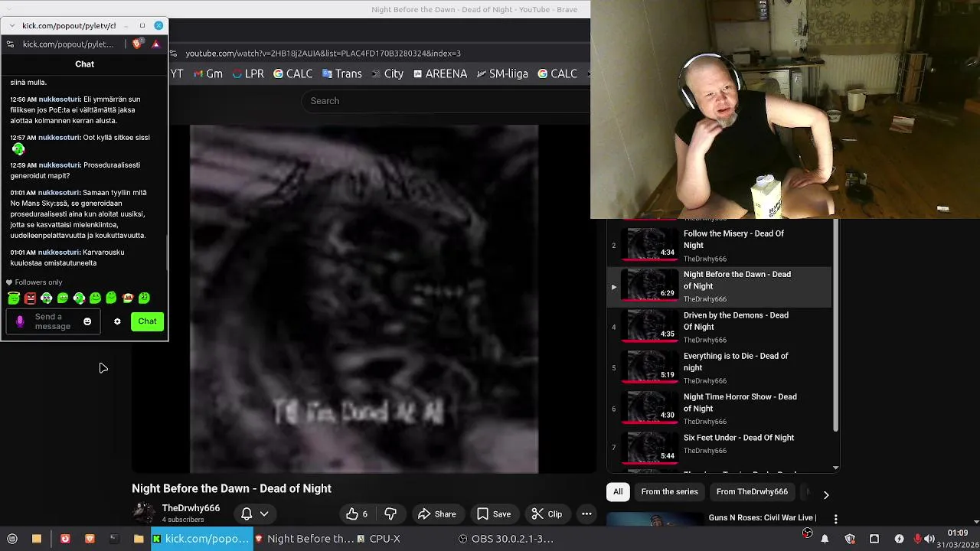Create a Clip of the video
980x551 pixels.
pos(547,514)
